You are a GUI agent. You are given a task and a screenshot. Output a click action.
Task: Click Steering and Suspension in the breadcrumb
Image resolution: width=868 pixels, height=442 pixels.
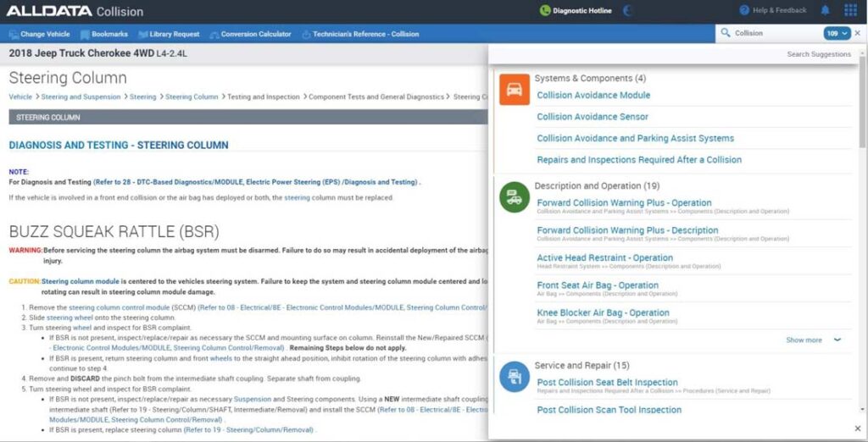click(x=81, y=97)
